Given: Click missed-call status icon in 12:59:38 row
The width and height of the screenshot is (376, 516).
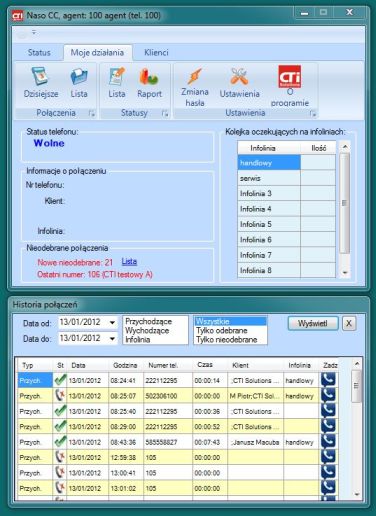Looking at the screenshot, I should coord(60,457).
